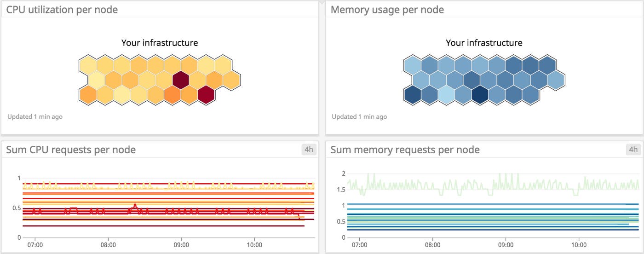Click the 'CPU utilization per node' widget title
Screen dimensions: 644x254
[62, 9]
